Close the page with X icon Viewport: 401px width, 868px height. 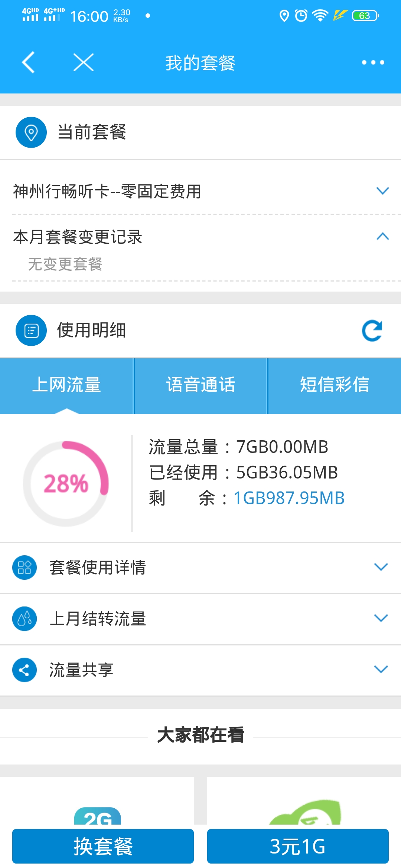[84, 62]
